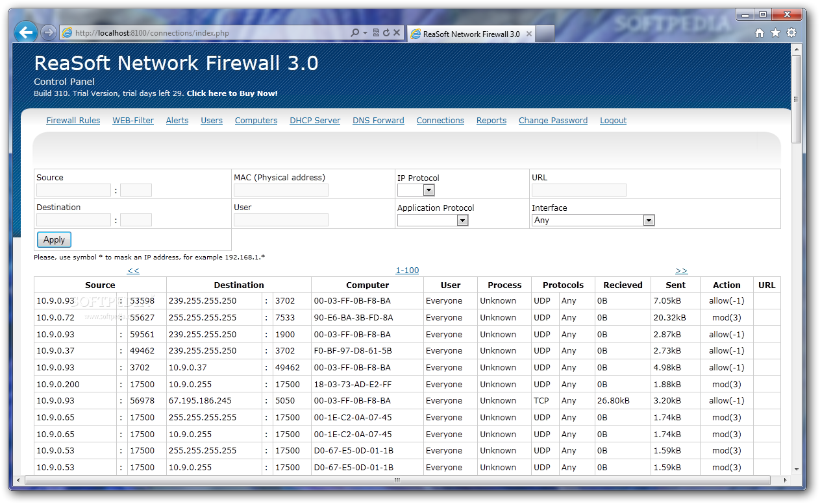Navigate to Users page
This screenshot has width=820, height=504.
pyautogui.click(x=212, y=121)
